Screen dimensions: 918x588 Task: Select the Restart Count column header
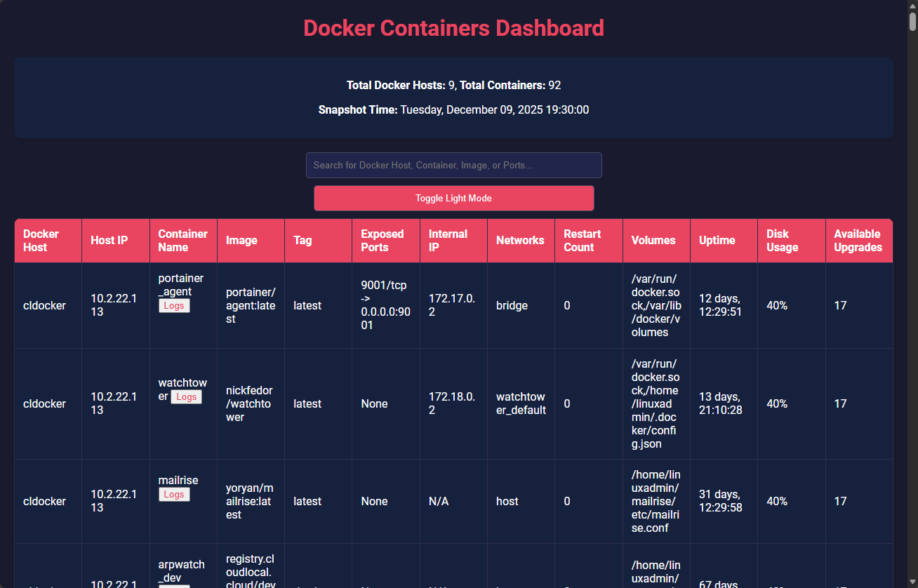588,240
